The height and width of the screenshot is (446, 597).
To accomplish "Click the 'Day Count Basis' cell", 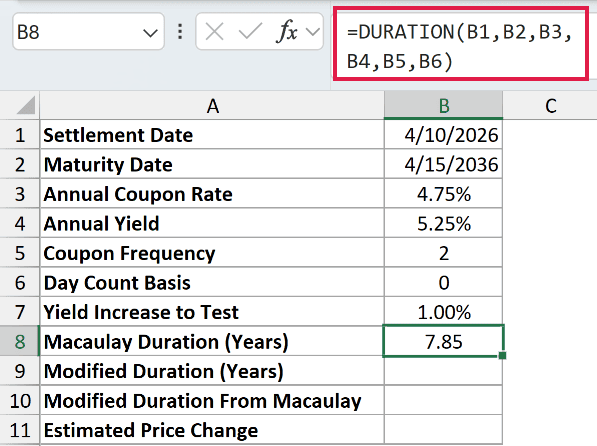I will [212, 283].
